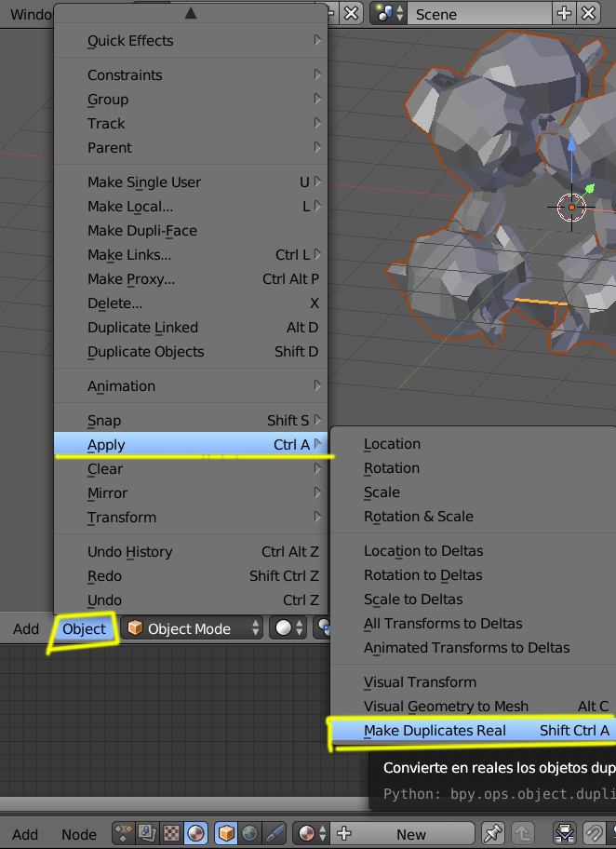Choose Rotation to Deltas
616x849 pixels.
tap(474, 574)
